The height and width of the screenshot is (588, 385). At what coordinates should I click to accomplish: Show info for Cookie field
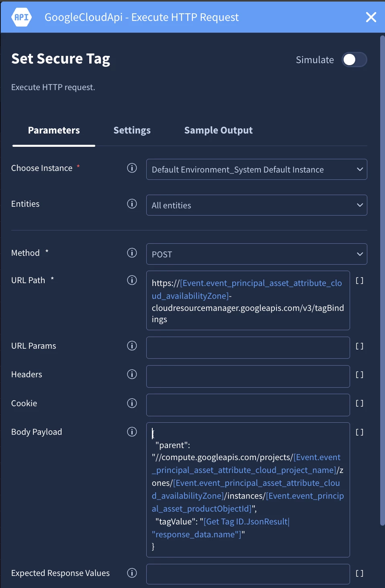(132, 403)
